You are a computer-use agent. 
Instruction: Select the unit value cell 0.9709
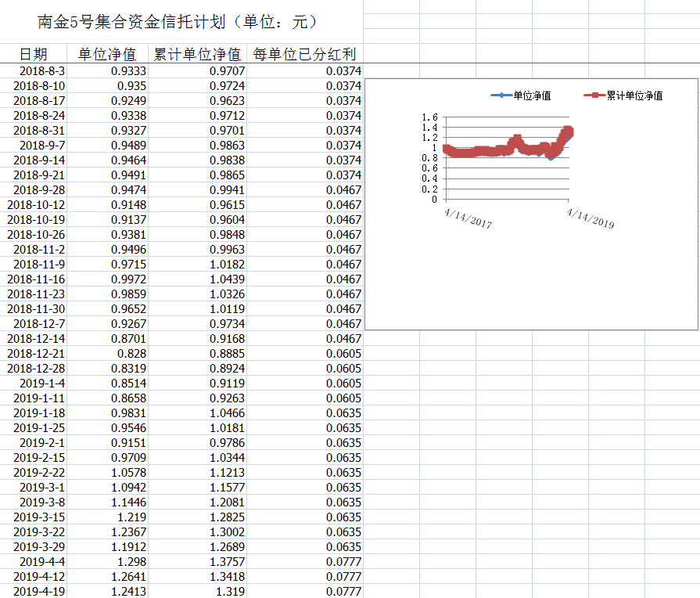pos(107,457)
